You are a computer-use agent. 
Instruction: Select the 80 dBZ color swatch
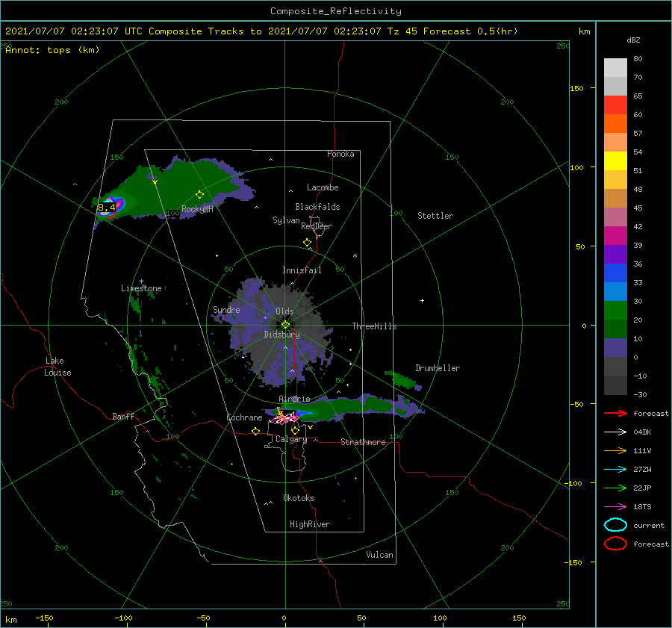615,67
